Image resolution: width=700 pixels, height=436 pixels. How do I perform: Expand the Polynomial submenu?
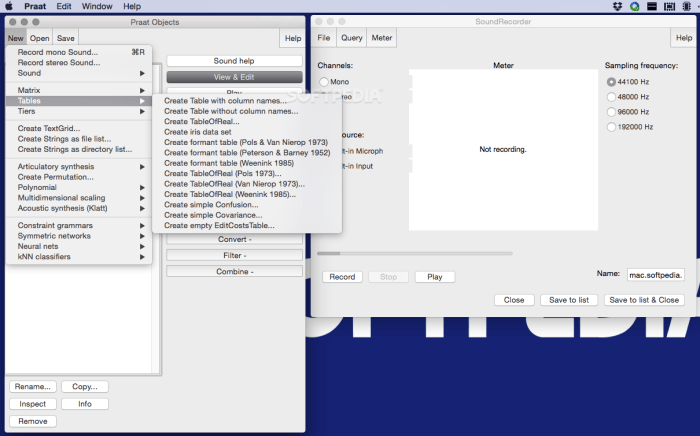[79, 187]
